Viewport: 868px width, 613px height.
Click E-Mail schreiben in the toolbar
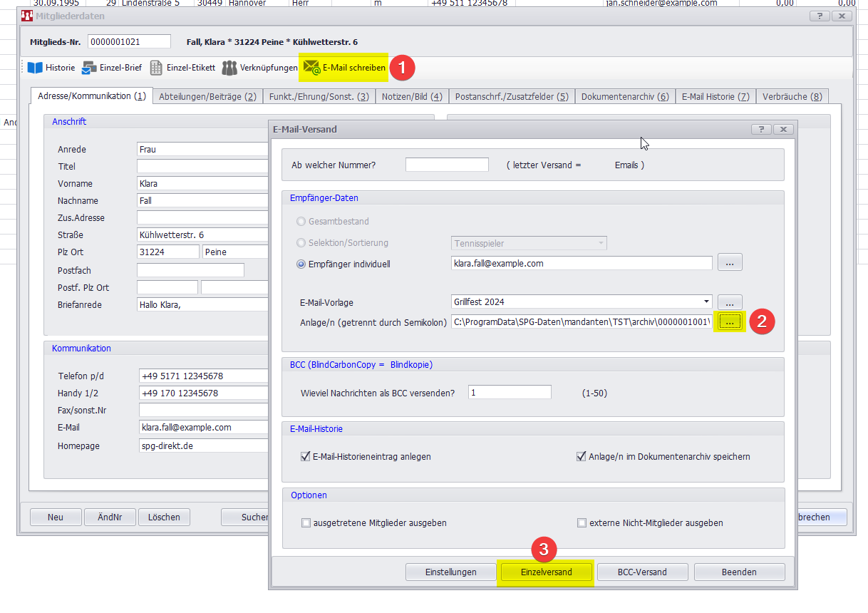[345, 68]
